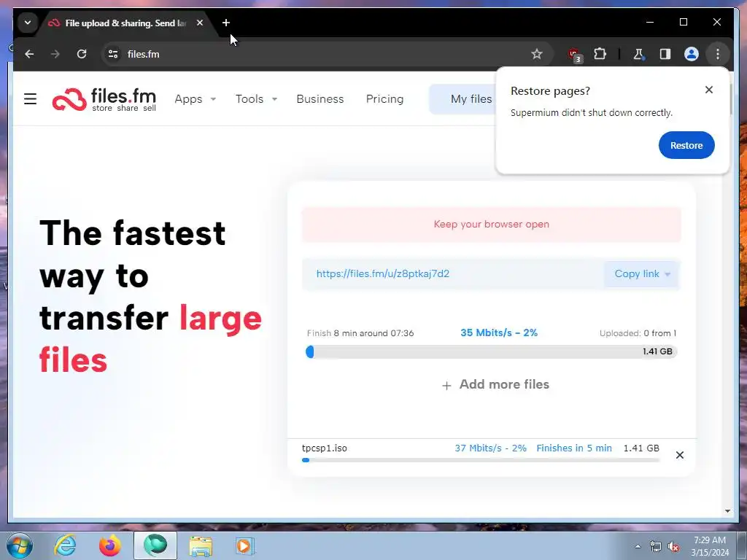
Task: Click the muted volume tray icon
Action: (x=673, y=547)
